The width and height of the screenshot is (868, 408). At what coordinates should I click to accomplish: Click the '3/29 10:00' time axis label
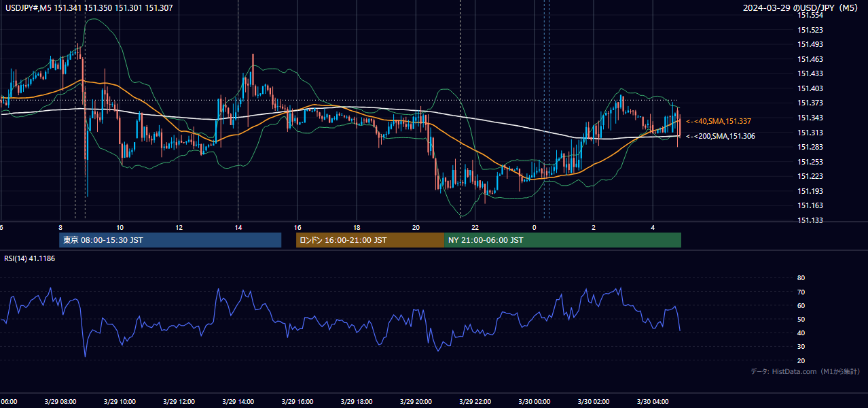click(120, 401)
